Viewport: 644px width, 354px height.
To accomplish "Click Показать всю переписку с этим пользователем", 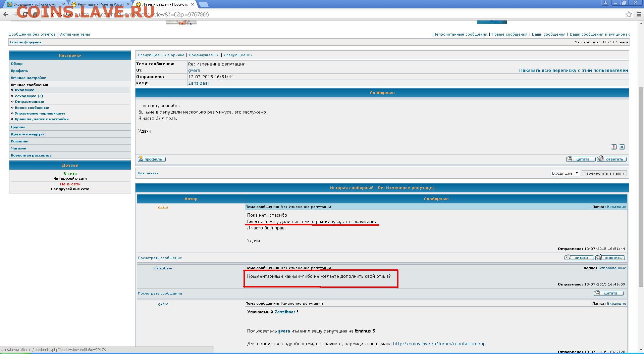I will click(x=574, y=71).
